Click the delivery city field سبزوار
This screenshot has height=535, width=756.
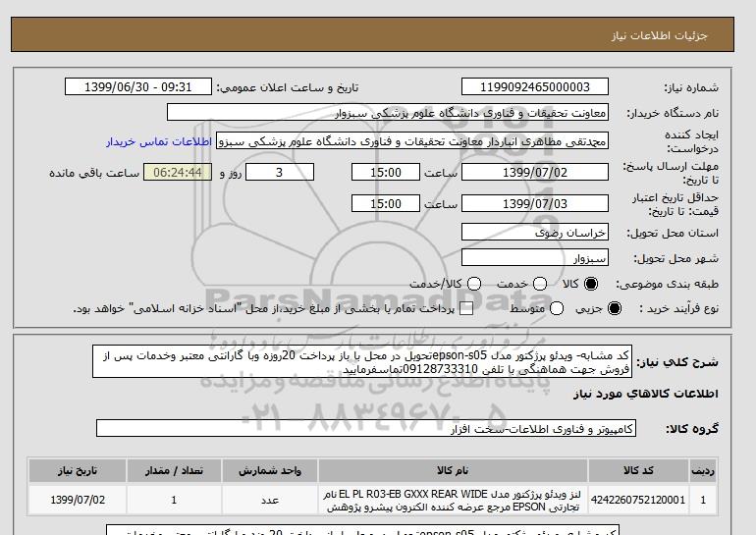coord(535,258)
